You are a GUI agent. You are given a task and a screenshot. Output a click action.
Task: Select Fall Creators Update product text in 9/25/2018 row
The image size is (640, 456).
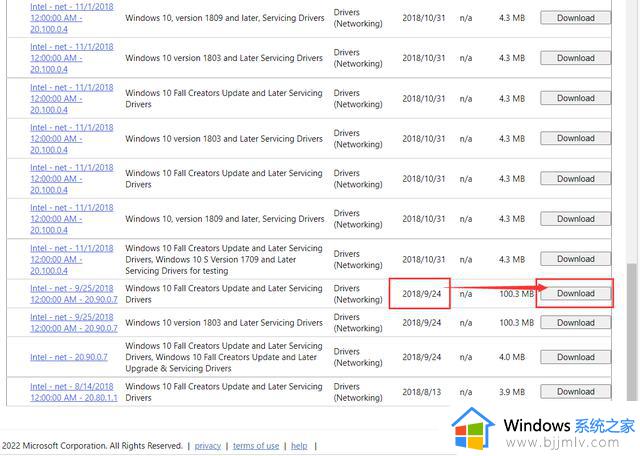(x=224, y=294)
